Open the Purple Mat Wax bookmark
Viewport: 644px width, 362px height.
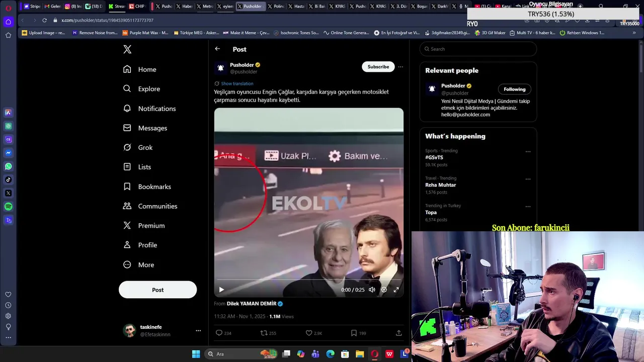pyautogui.click(x=145, y=33)
